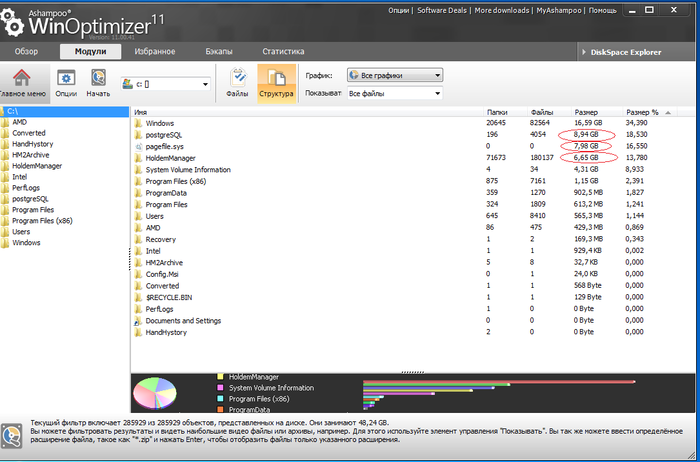Select the $RECYCLE.BIN row
Screen dimensions: 700x462
(413, 297)
